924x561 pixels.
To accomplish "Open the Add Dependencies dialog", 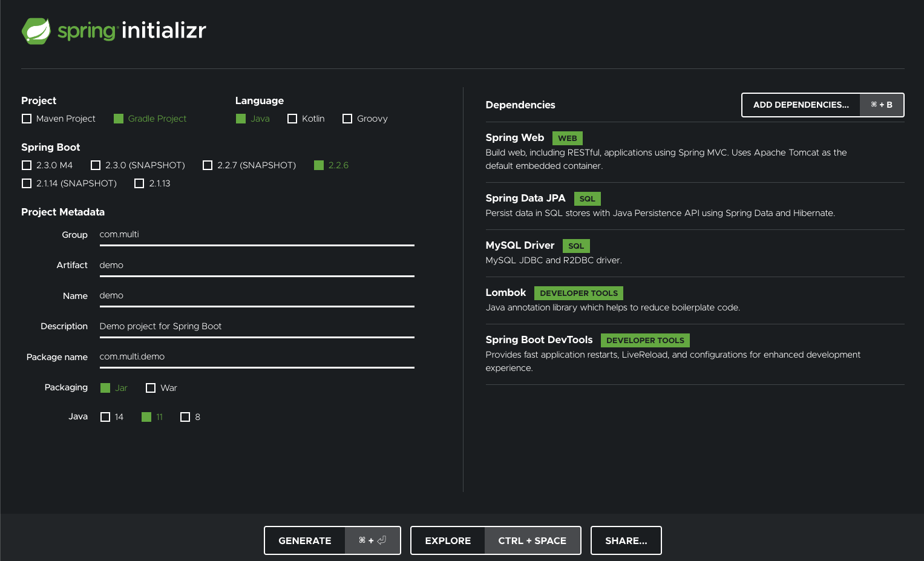I will pyautogui.click(x=823, y=105).
